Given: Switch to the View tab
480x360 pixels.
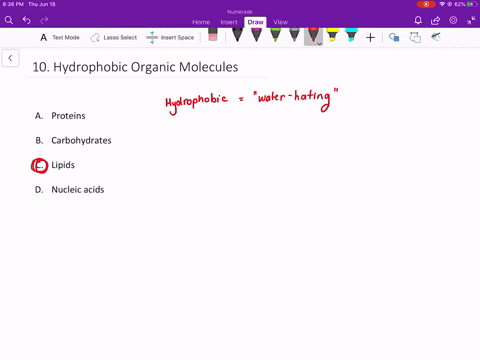Looking at the screenshot, I should click(280, 22).
